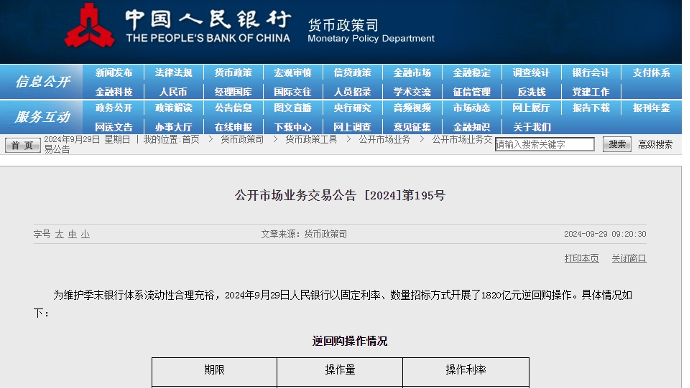Select 下载中心
The width and height of the screenshot is (690, 388).
point(293,127)
